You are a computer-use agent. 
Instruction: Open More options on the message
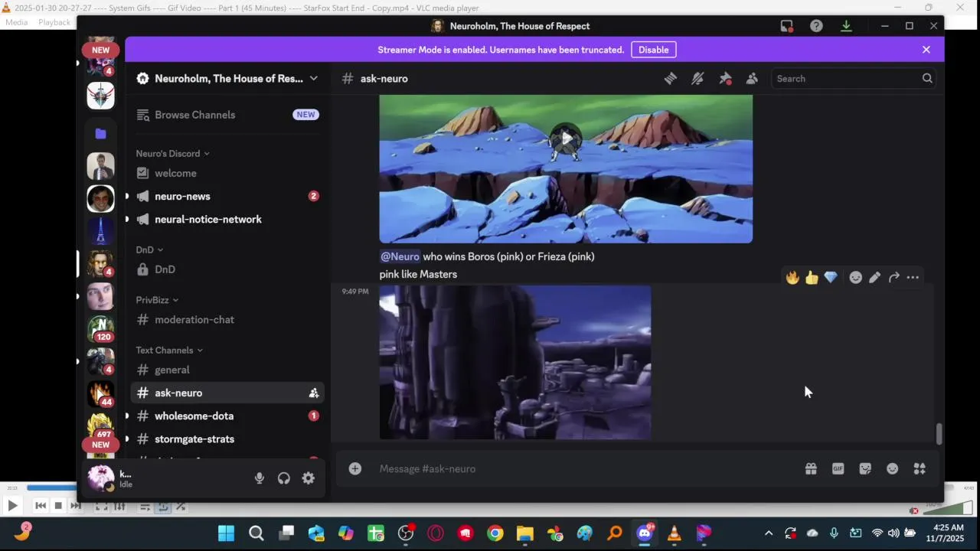pos(913,278)
